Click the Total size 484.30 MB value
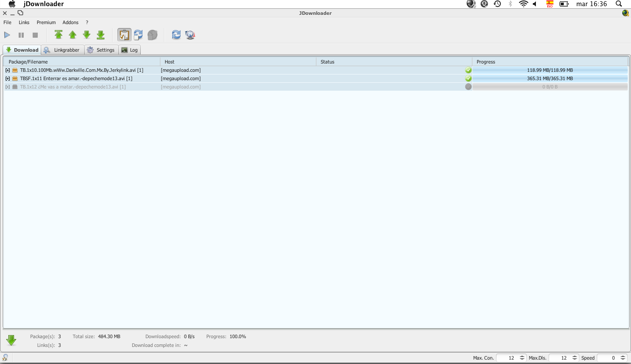This screenshot has width=631, height=364. click(109, 336)
